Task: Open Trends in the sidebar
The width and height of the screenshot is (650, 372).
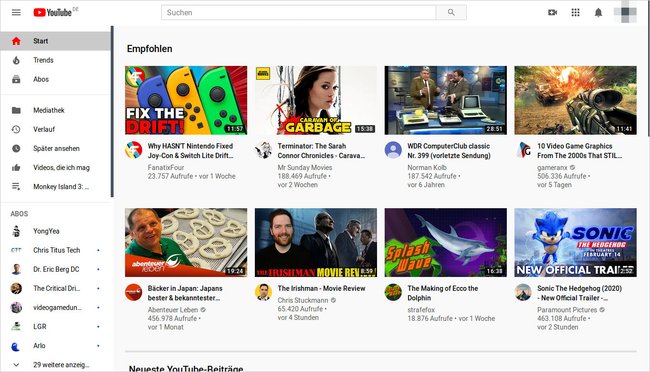Action: (x=56, y=60)
